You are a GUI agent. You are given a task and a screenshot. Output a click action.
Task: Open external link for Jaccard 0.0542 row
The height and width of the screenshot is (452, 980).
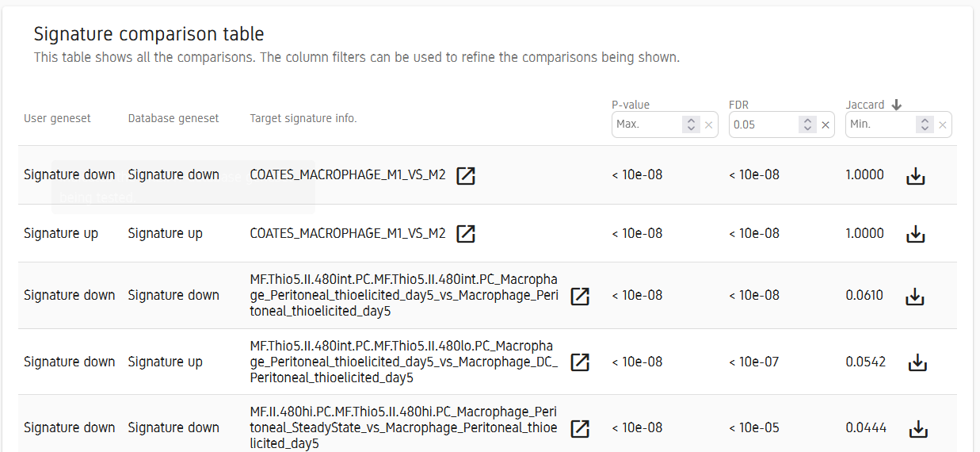(581, 362)
